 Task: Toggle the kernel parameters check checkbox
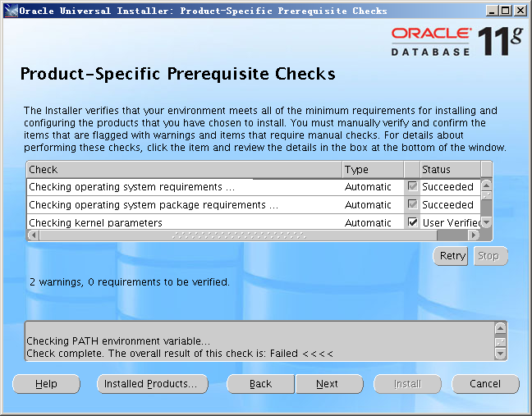[x=412, y=222]
